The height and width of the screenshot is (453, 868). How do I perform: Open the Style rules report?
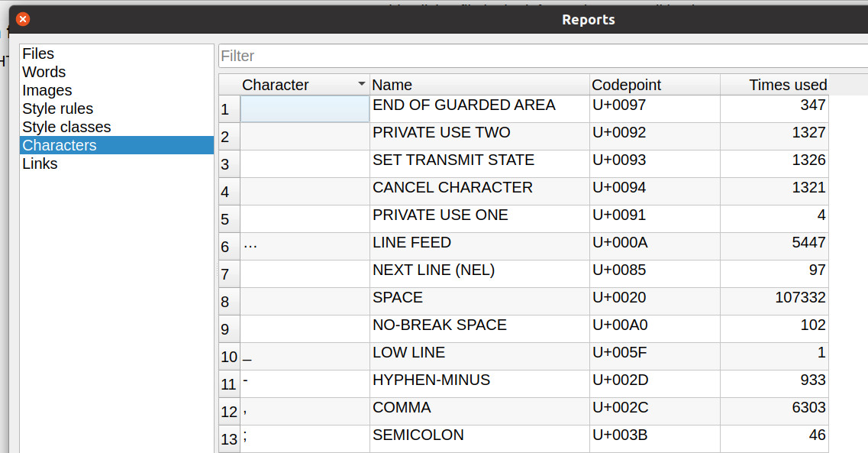click(x=58, y=108)
